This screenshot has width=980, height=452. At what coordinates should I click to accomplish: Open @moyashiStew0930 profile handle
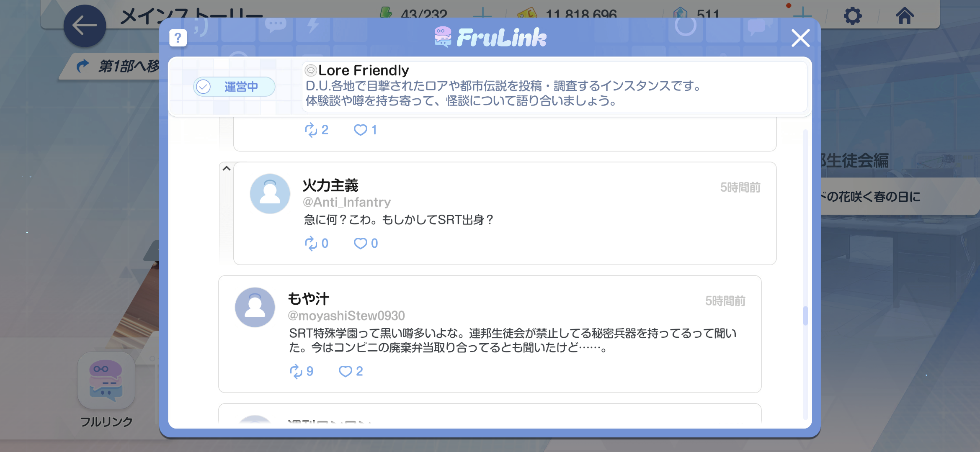click(346, 316)
